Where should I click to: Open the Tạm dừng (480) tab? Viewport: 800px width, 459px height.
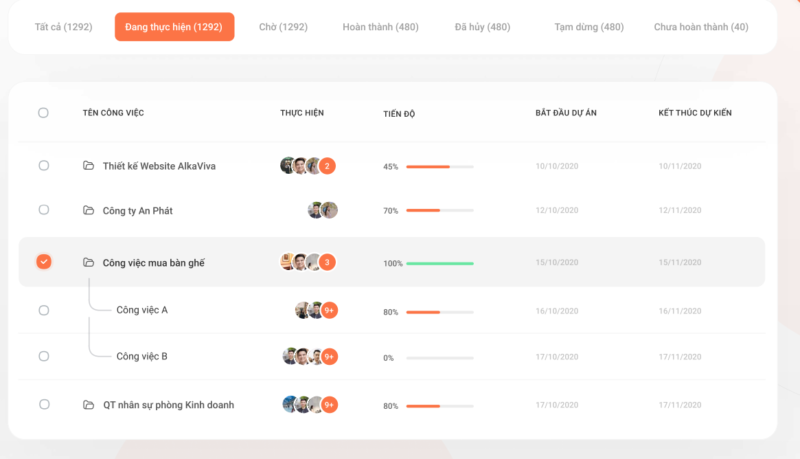tap(589, 27)
